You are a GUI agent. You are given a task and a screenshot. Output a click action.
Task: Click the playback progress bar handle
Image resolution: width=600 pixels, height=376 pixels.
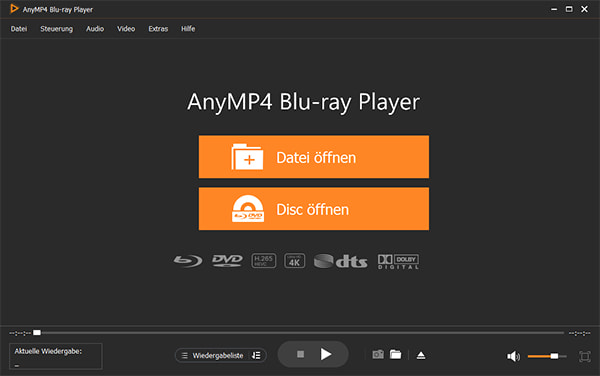[x=37, y=332]
